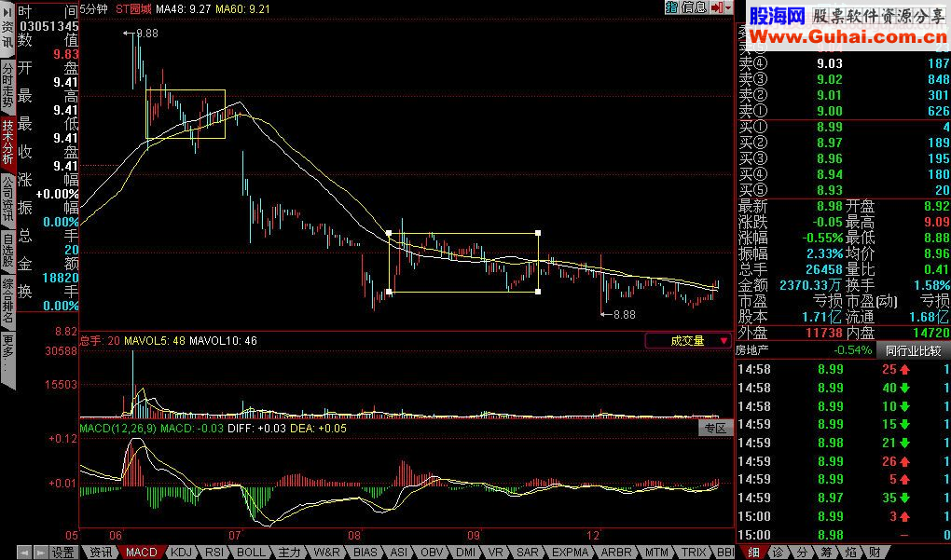Viewport: 951px width, 560px height.
Task: Select the 筹 tab in right panel
Action: tap(826, 553)
